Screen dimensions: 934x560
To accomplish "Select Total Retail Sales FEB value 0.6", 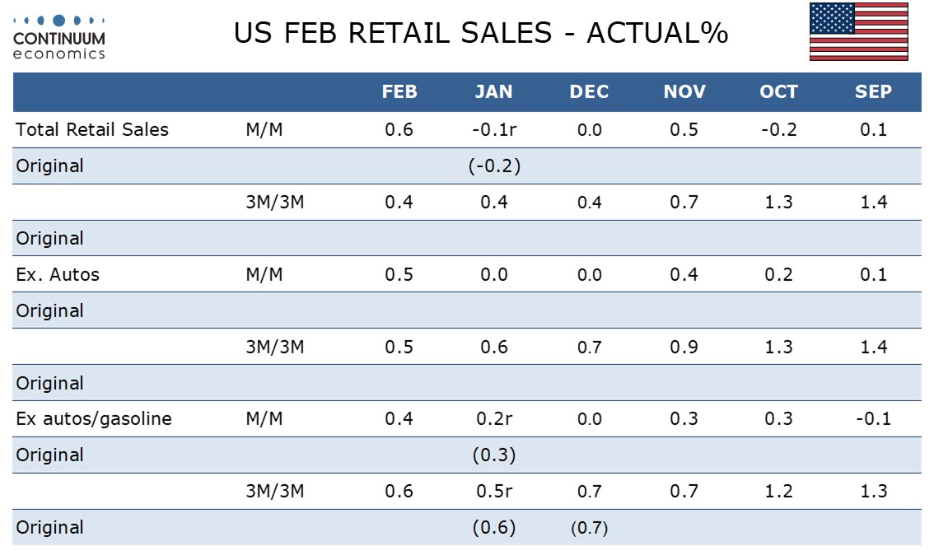I will click(x=399, y=129).
